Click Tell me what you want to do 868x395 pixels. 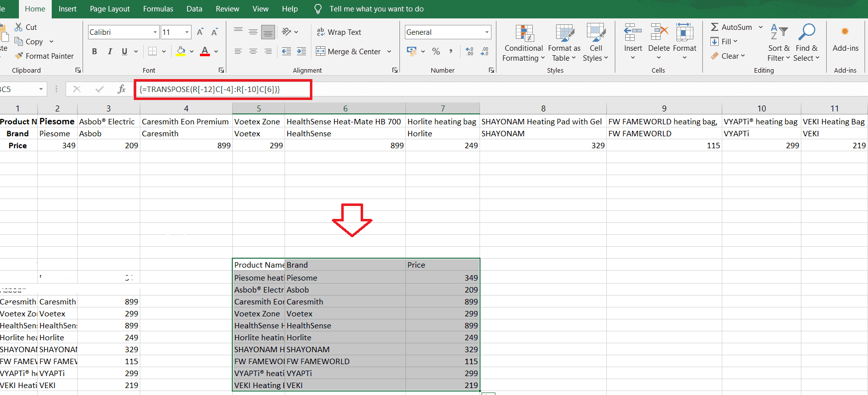377,9
